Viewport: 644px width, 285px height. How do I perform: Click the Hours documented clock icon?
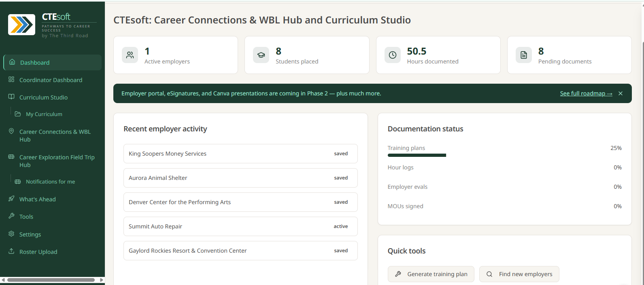pos(393,55)
